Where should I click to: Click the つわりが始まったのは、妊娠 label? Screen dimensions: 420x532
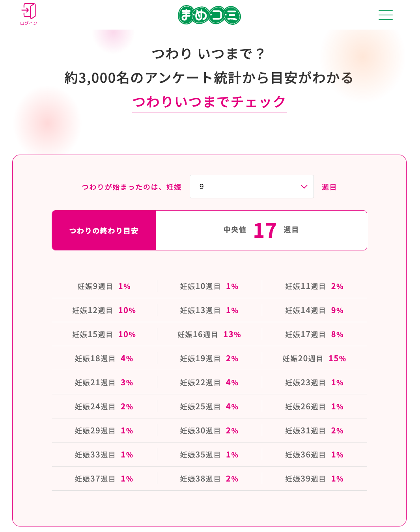click(131, 187)
